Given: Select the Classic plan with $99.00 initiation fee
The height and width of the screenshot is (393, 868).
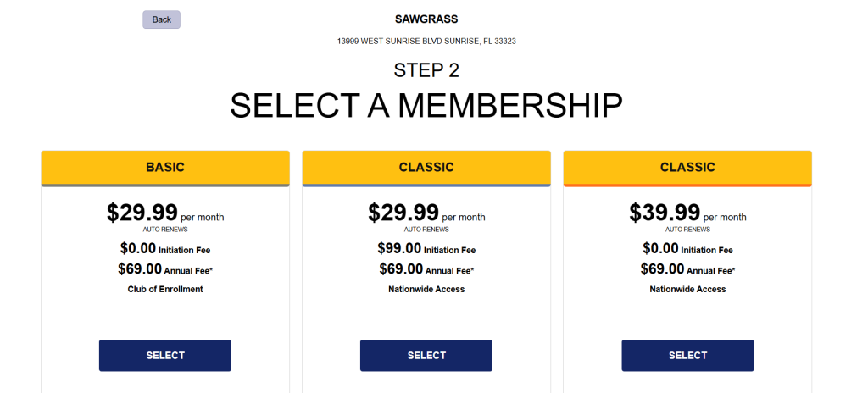Looking at the screenshot, I should click(426, 355).
